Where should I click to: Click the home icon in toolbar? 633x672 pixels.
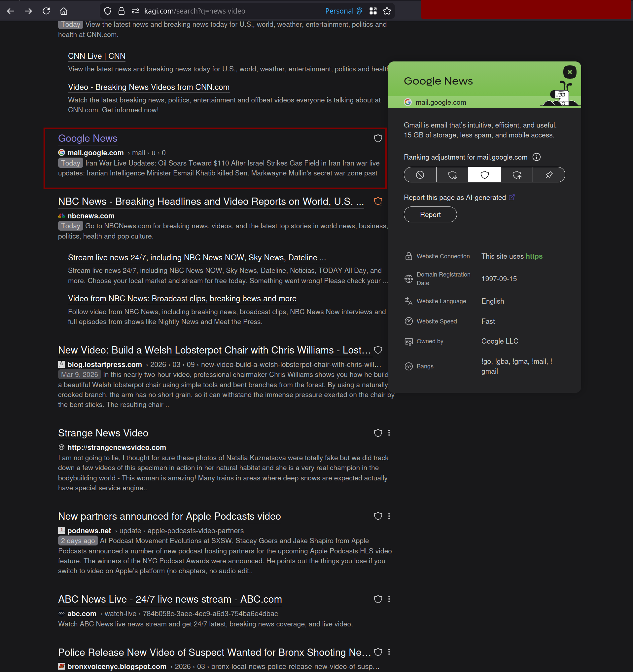(x=64, y=11)
